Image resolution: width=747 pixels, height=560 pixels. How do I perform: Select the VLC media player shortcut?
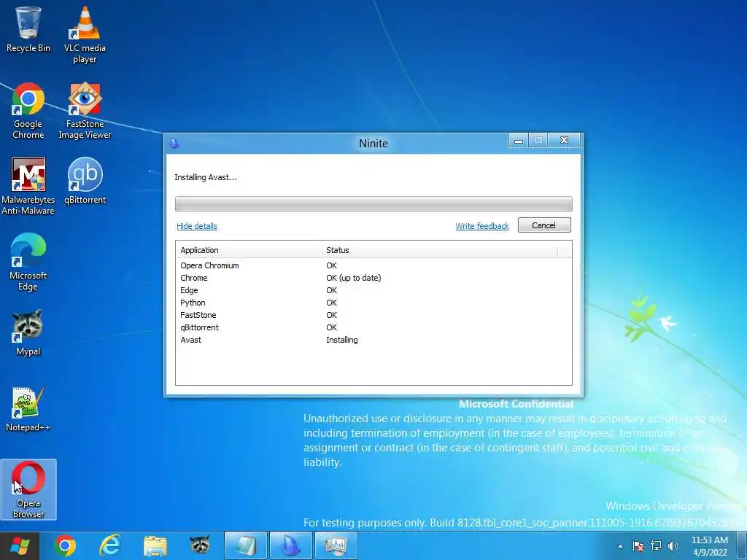click(85, 34)
